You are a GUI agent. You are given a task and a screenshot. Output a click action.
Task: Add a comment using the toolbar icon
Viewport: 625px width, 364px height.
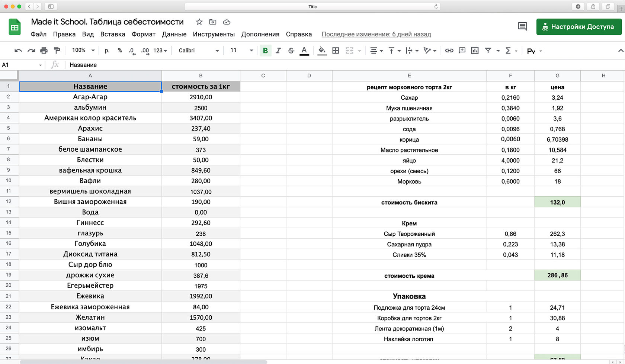coord(462,51)
